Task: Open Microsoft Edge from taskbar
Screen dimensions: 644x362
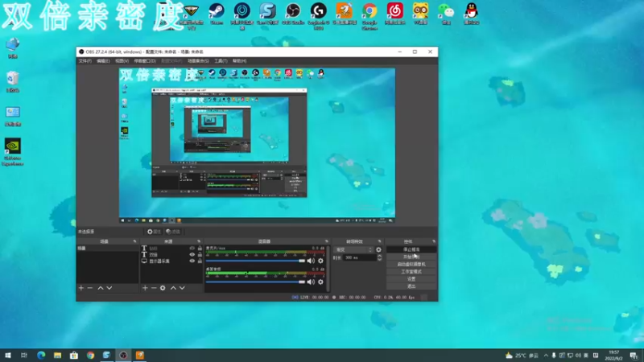Action: (41, 355)
